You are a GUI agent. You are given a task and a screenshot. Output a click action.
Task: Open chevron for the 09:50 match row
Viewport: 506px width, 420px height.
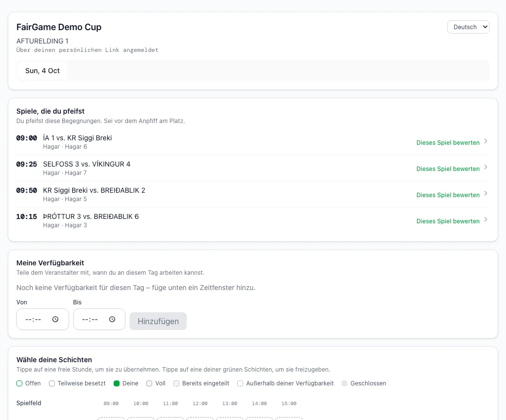[486, 193]
